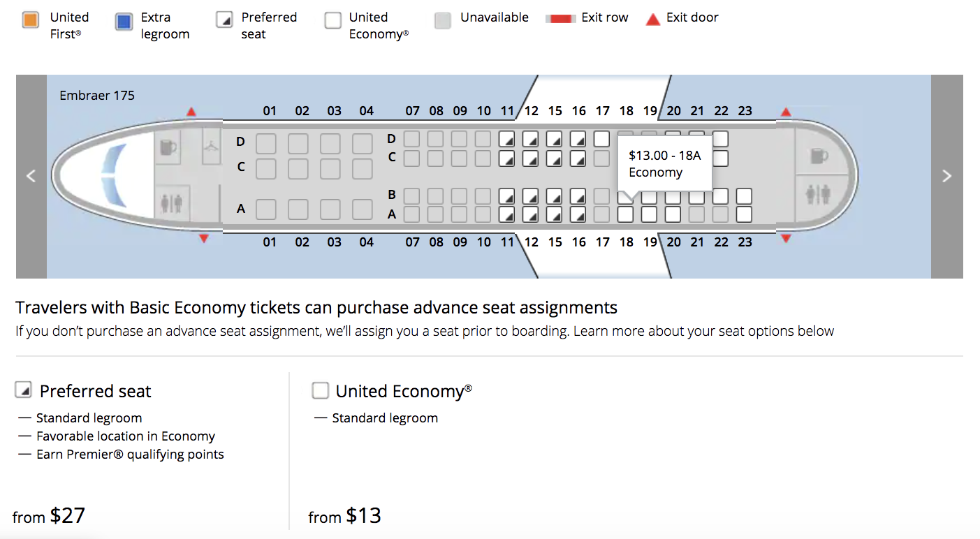
Task: Select preferred seat 12B
Action: point(531,195)
